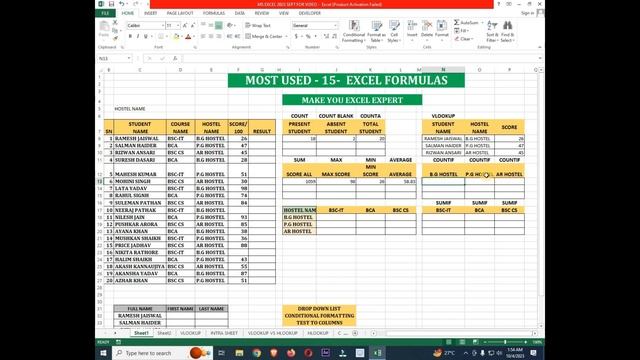The image size is (640, 360).
Task: Toggle align text left
Action: pos(203,36)
